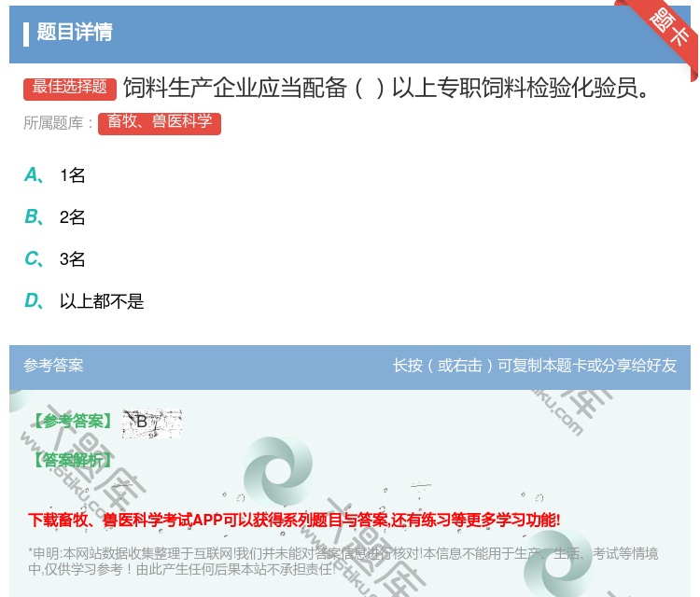This screenshot has height=597, width=700.
Task: Click the 长按（或右击）可复制本题卡 hint text
Action: click(535, 366)
